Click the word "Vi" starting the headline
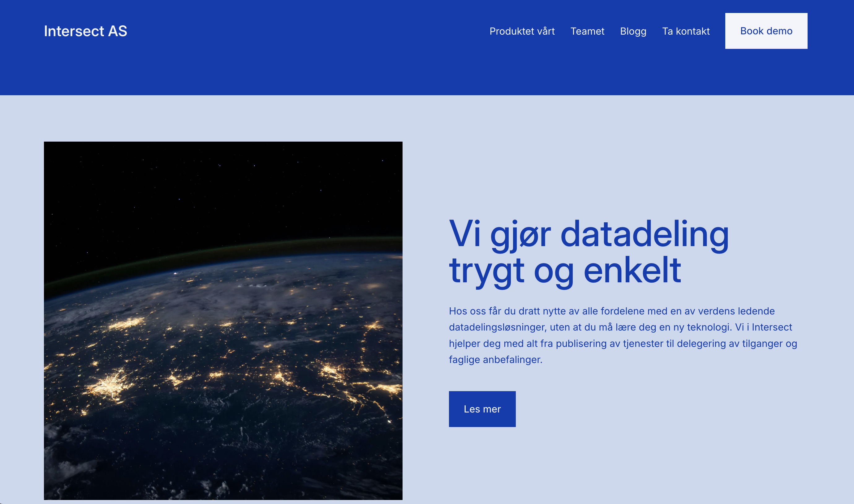 coord(464,234)
